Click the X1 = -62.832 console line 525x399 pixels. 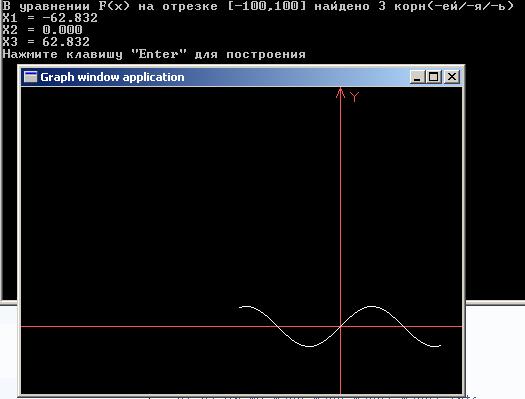[x=50, y=18]
